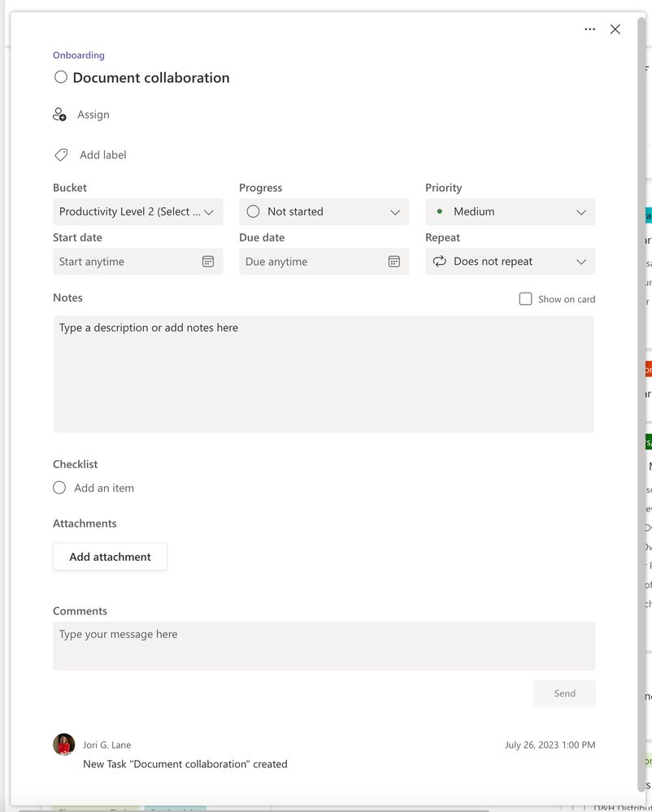Open the Onboarding plan link

79,55
